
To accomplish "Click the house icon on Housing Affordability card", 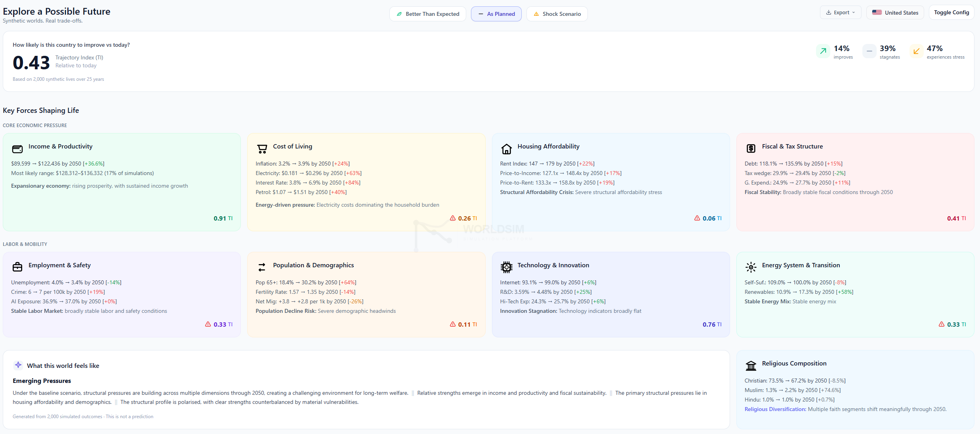I will pos(506,149).
